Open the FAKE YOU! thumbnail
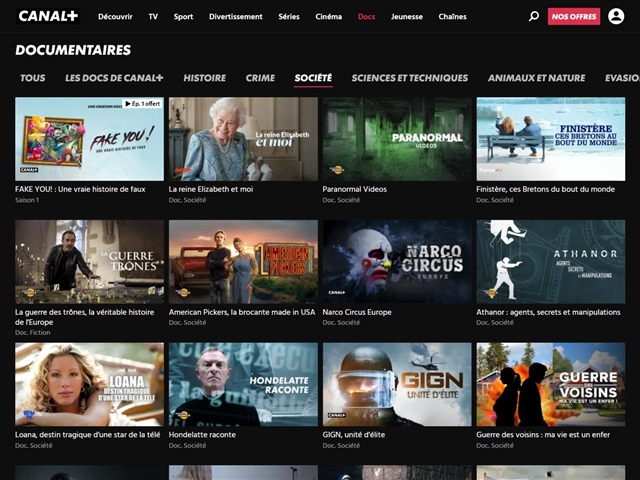 coord(89,139)
